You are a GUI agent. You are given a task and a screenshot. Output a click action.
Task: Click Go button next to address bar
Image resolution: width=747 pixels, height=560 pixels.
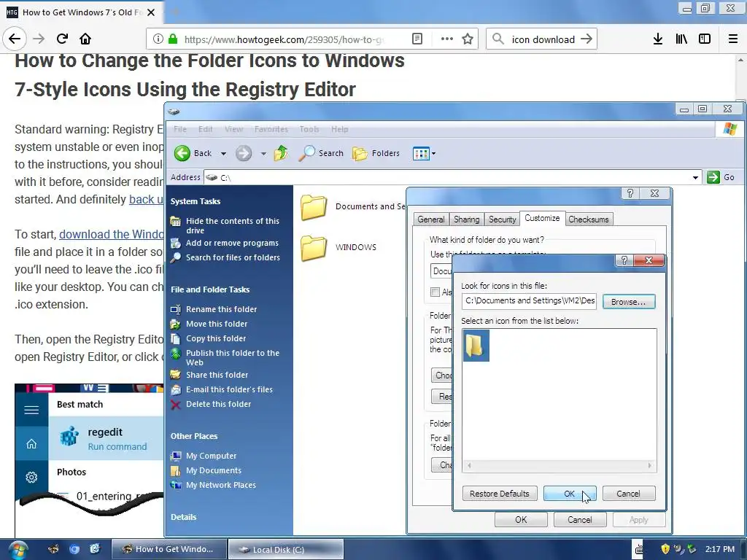pyautogui.click(x=720, y=177)
